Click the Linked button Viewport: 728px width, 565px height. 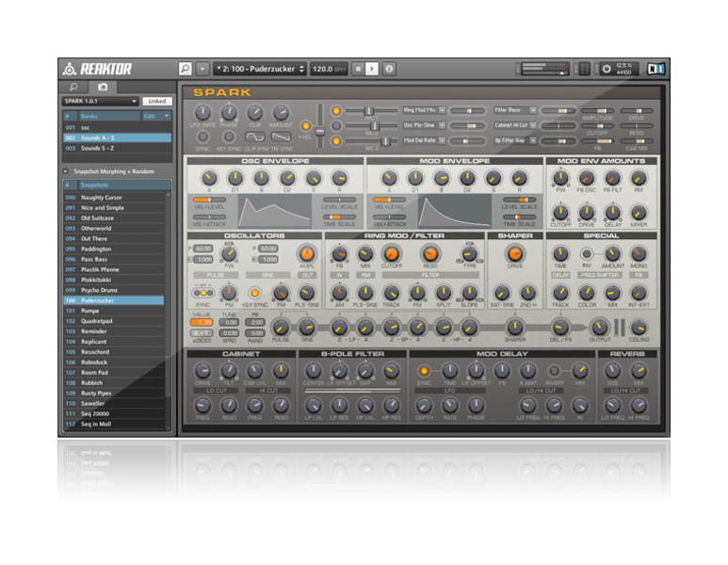pos(157,101)
